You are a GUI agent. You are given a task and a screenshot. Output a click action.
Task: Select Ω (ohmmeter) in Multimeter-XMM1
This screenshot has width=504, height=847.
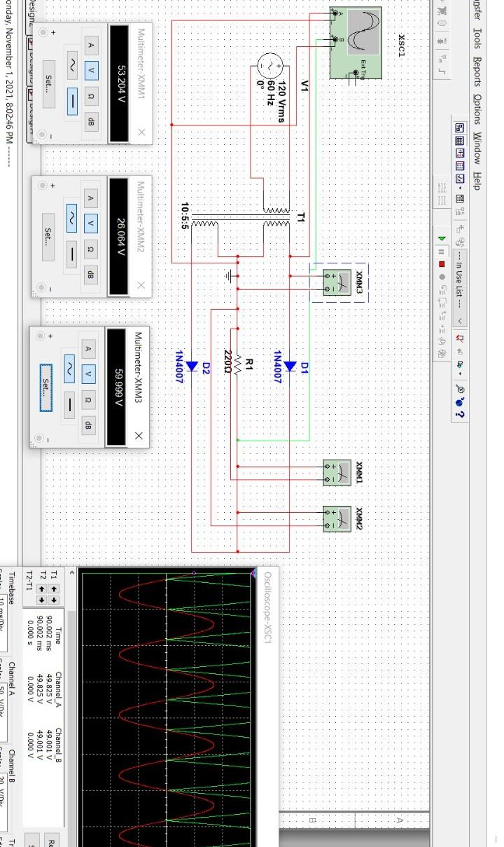coord(91,97)
